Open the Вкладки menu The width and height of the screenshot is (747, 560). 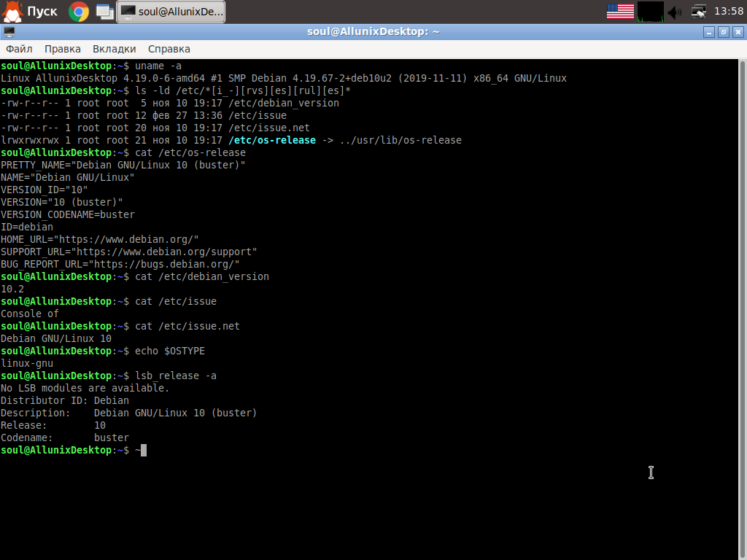[x=115, y=49]
